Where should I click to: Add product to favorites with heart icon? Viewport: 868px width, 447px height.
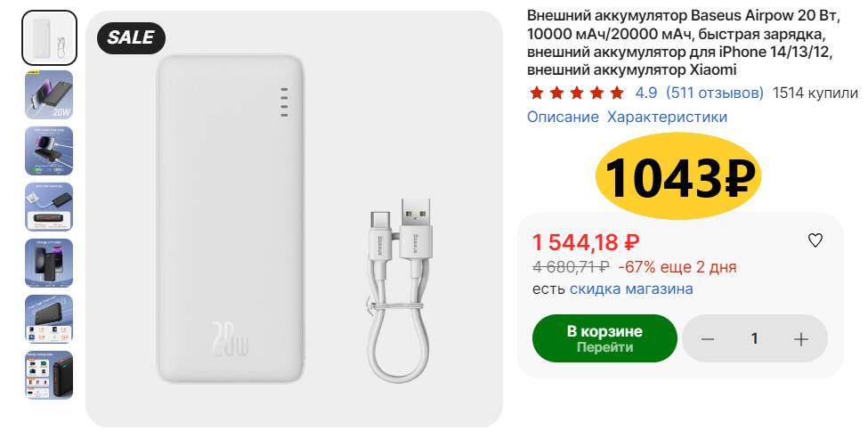815,240
